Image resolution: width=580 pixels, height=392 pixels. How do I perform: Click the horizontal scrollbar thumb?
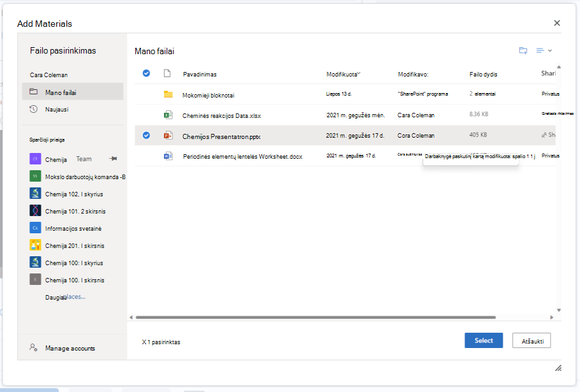pyautogui.click(x=316, y=317)
